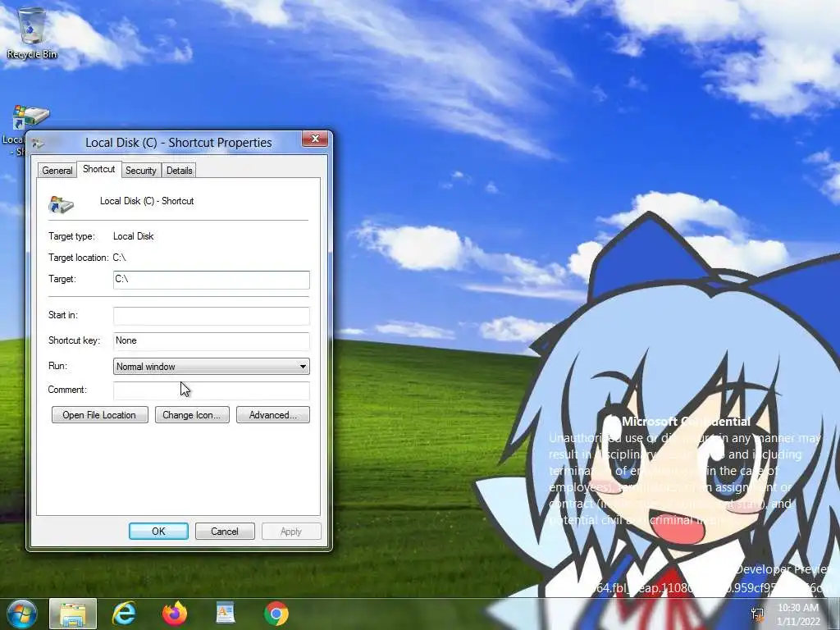Switch to the General tab
840x630 pixels.
57,171
